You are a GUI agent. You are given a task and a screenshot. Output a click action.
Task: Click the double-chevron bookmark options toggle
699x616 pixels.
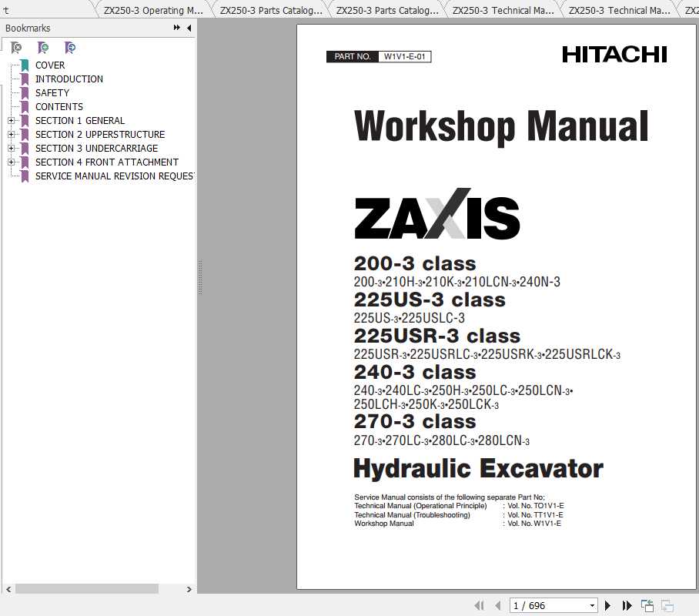pyautogui.click(x=176, y=28)
